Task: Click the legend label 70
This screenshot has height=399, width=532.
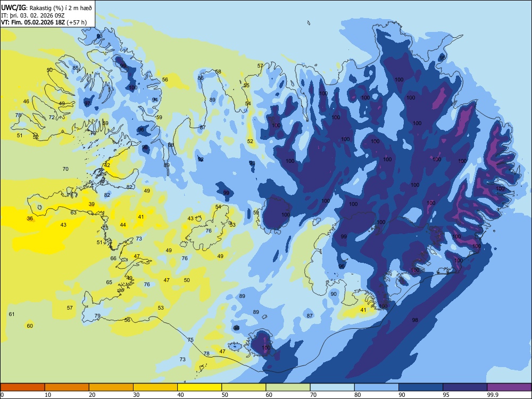Action: pos(313,395)
